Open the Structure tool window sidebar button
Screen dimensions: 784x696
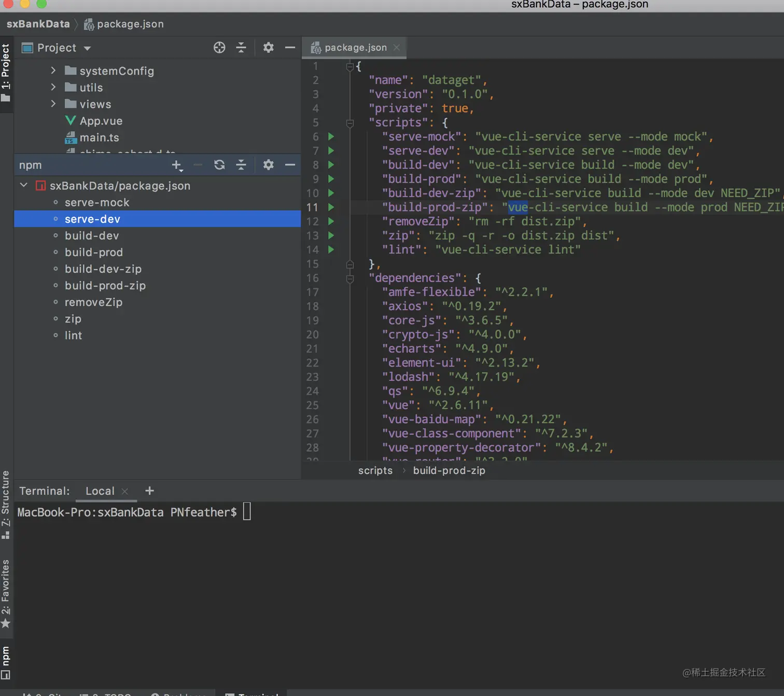pyautogui.click(x=6, y=505)
